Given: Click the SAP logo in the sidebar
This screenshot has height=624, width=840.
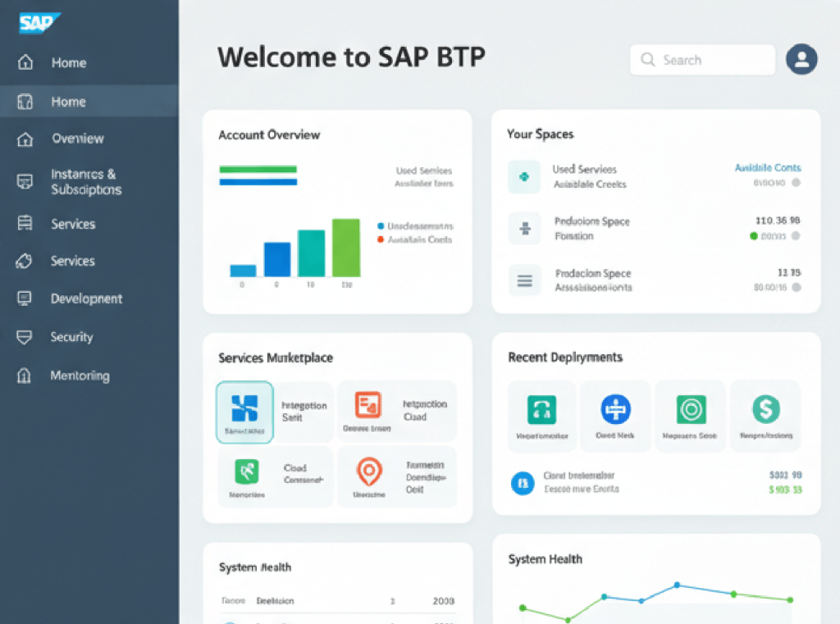Looking at the screenshot, I should tap(39, 22).
